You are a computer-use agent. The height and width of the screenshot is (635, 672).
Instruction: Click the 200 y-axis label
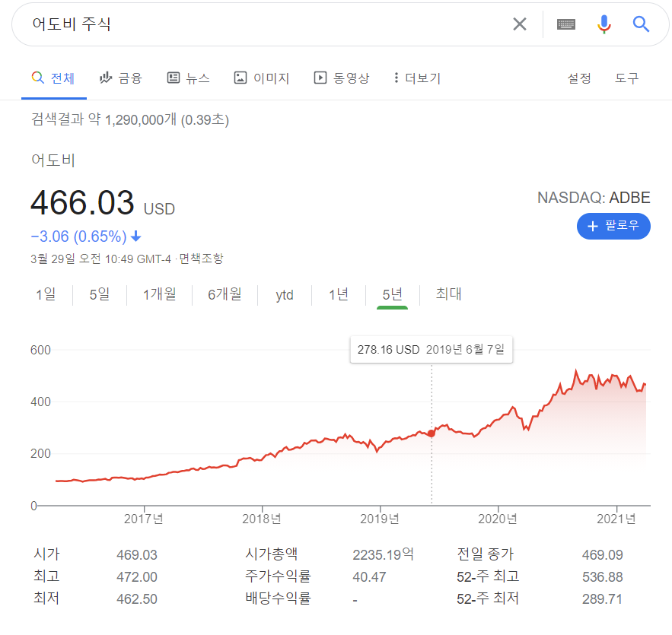(x=40, y=454)
